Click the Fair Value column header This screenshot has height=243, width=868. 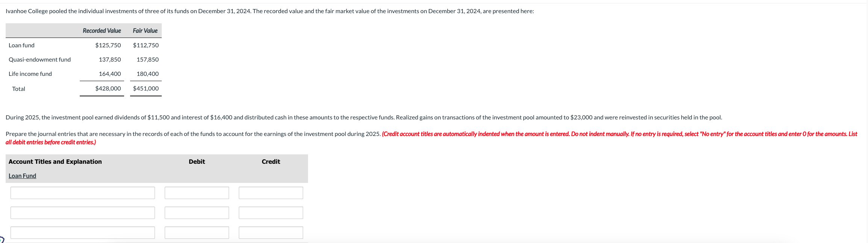point(145,30)
